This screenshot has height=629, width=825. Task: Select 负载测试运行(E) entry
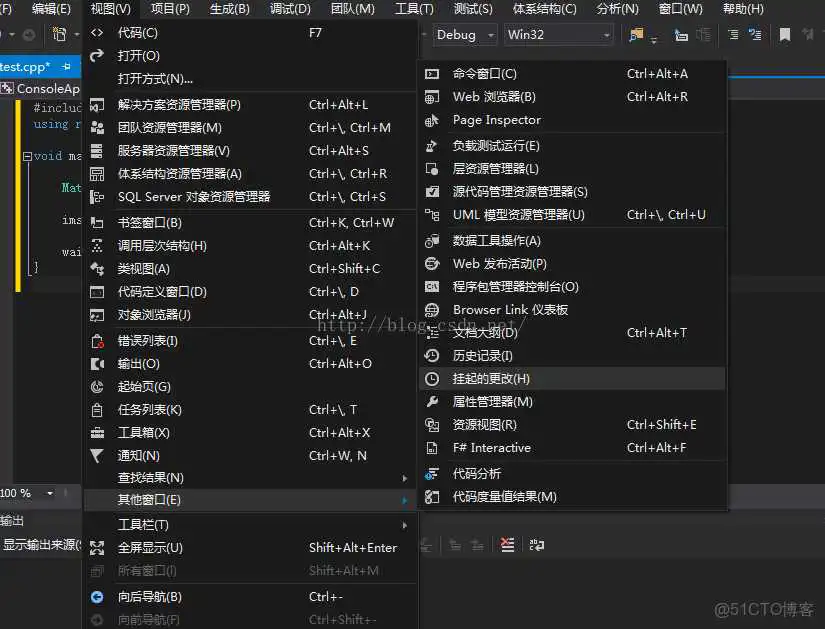572,146
